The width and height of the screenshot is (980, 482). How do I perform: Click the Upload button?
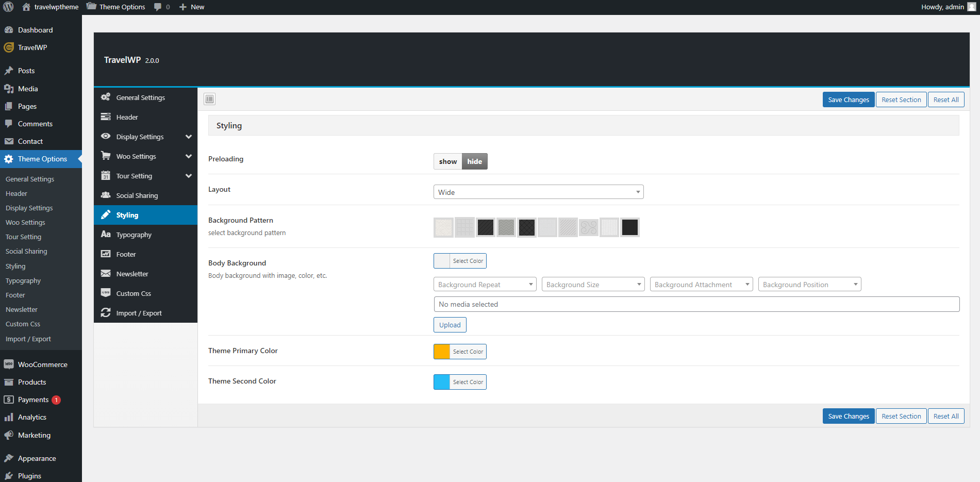point(450,325)
